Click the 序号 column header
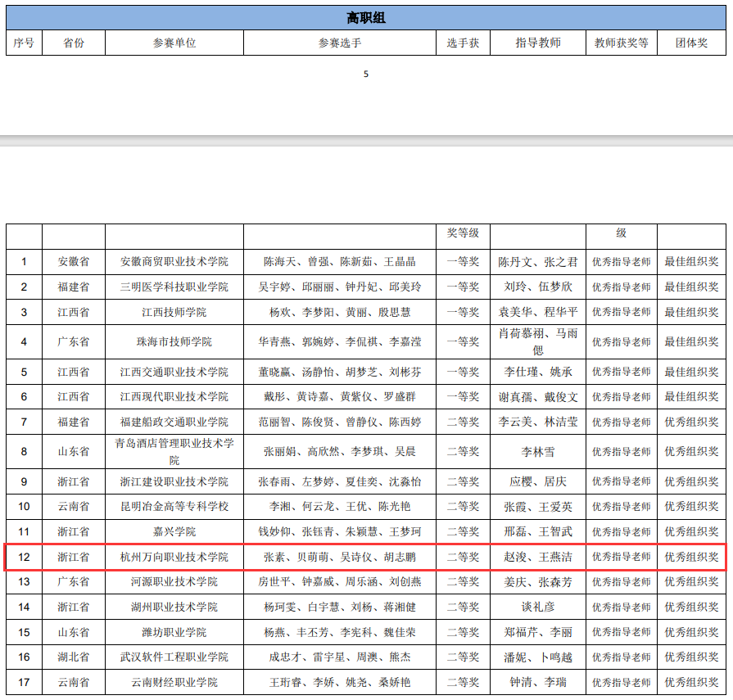 click(24, 43)
